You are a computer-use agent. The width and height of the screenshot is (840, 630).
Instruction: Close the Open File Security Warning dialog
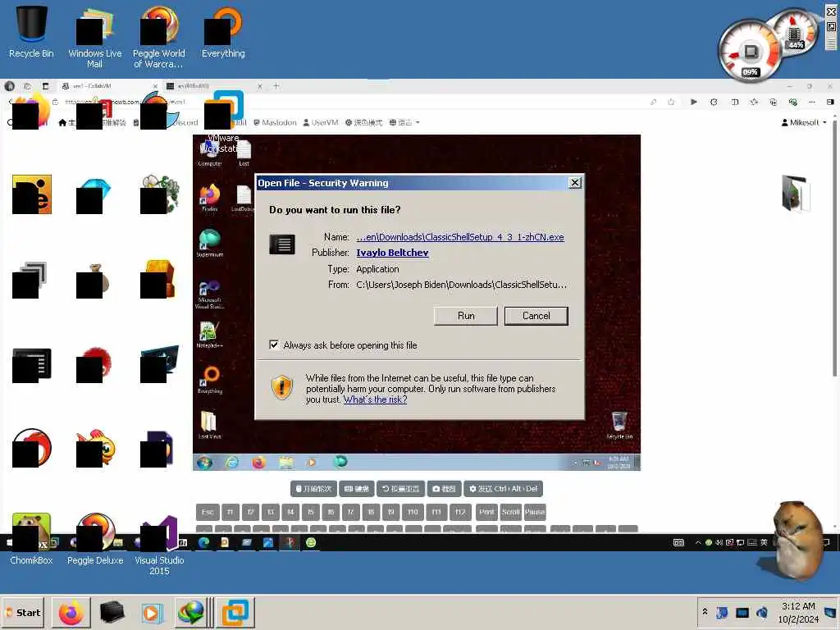pos(575,183)
